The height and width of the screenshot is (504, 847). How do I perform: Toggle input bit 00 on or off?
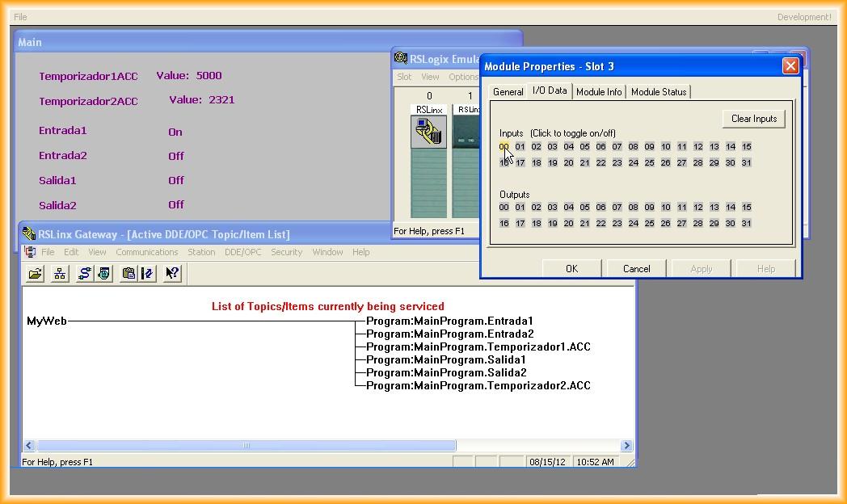(x=504, y=147)
